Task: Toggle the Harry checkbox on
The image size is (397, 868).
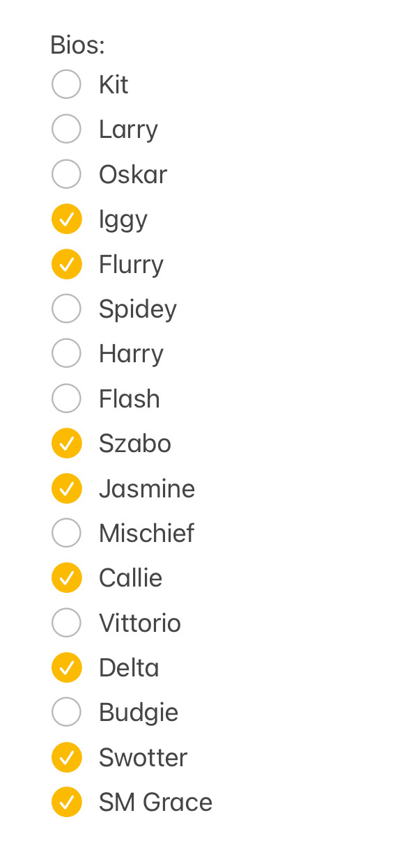Action: tap(67, 354)
